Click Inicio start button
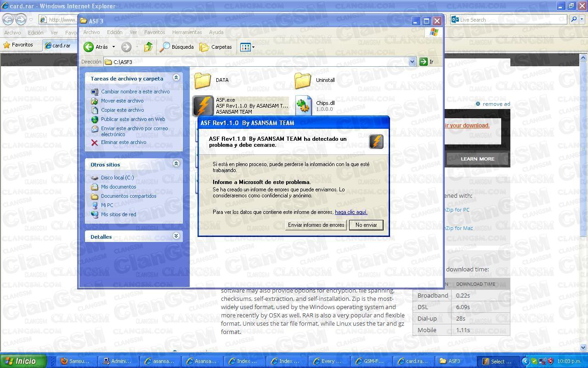Viewport: 588px width, 368px height. coord(23,361)
